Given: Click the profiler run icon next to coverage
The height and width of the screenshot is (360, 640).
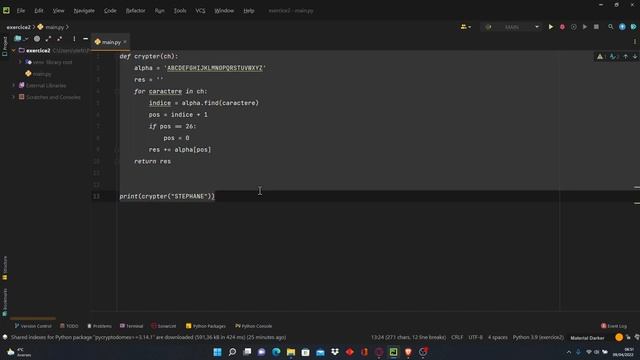Looking at the screenshot, I should (x=585, y=27).
